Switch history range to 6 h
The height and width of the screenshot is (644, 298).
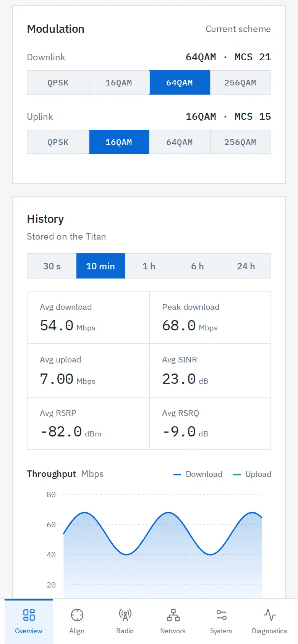click(198, 266)
